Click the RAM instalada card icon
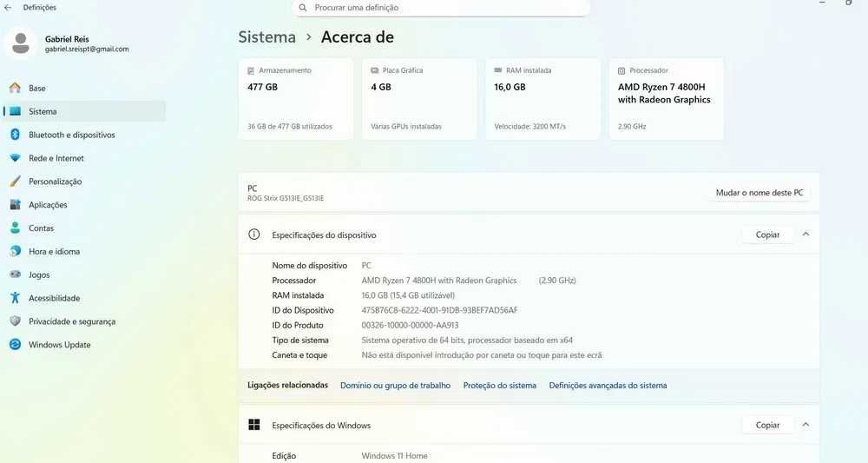 (x=497, y=70)
